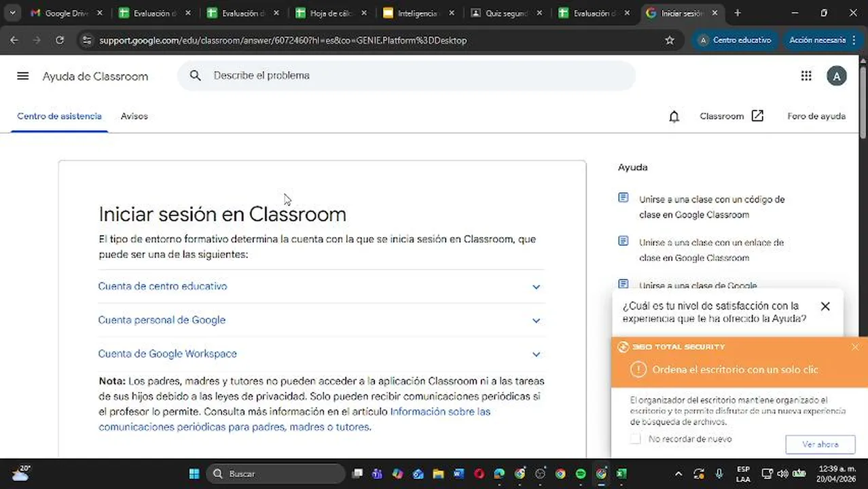Image resolution: width=868 pixels, height=489 pixels.
Task: Click the 'Acción necesaria' button
Action: pyautogui.click(x=822, y=40)
